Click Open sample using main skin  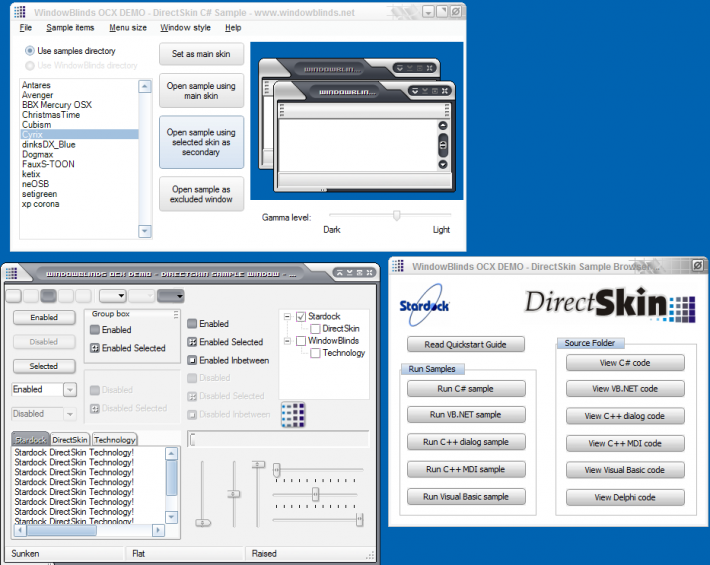point(201,91)
